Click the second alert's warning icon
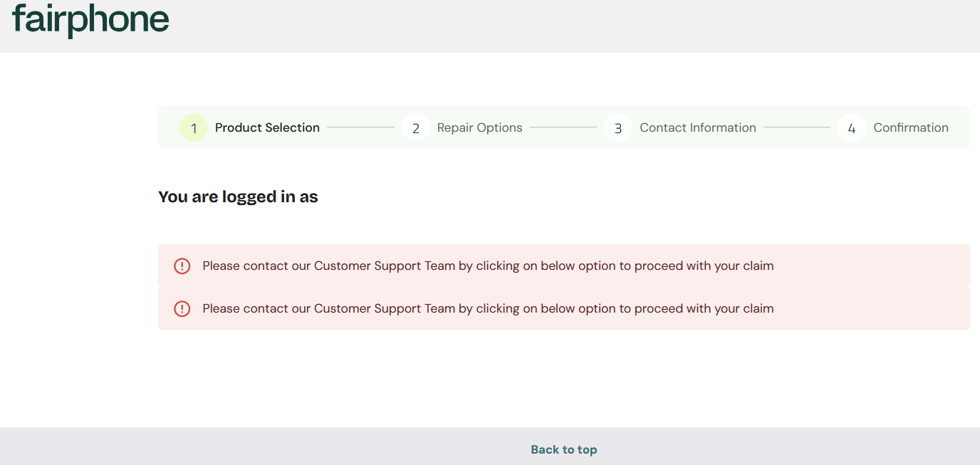The width and height of the screenshot is (980, 465). click(x=182, y=309)
